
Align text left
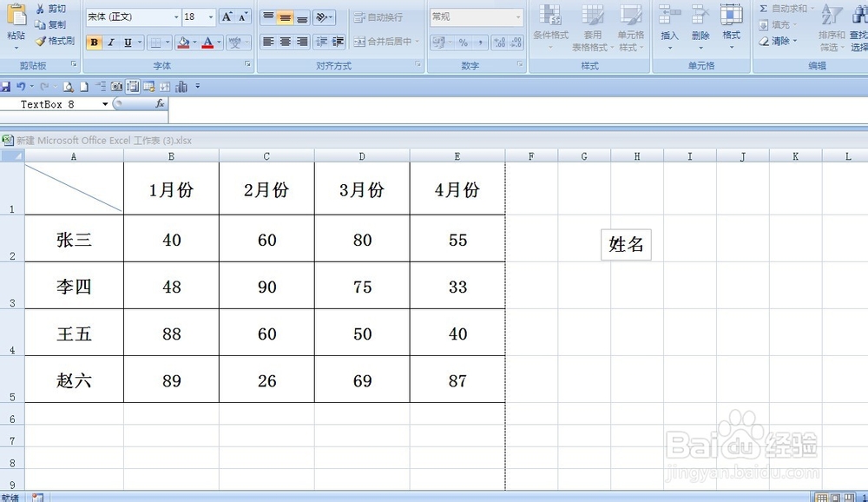pyautogui.click(x=268, y=42)
